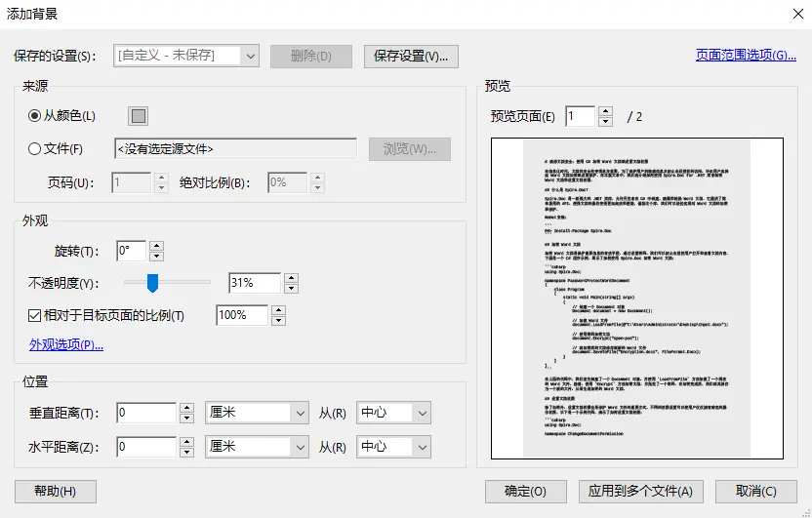Screen dimensions: 812x518
Task: Decrease the 旋转 angle with down arrow
Action: (156, 257)
